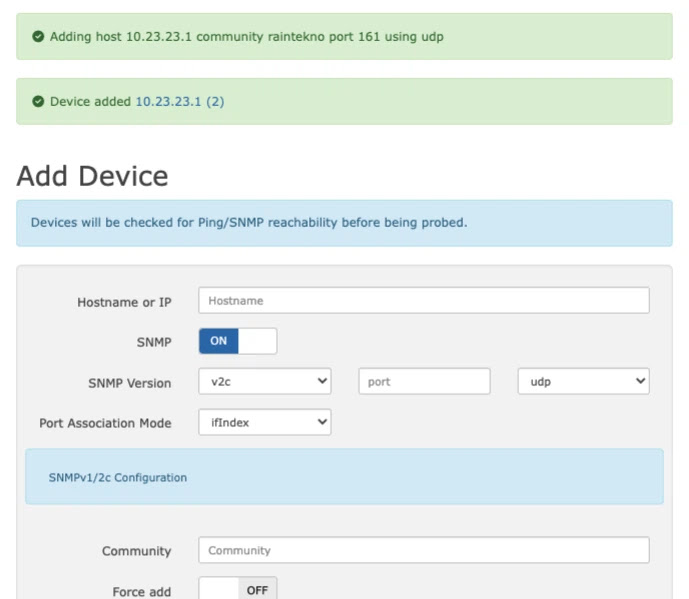The width and height of the screenshot is (689, 599).
Task: Click the 'Community' field label
Action: [x=136, y=551]
